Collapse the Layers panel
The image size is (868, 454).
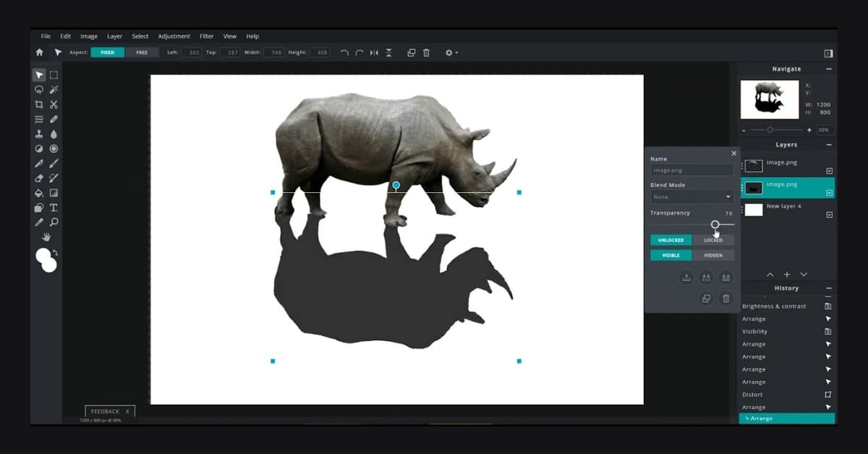[x=829, y=145]
